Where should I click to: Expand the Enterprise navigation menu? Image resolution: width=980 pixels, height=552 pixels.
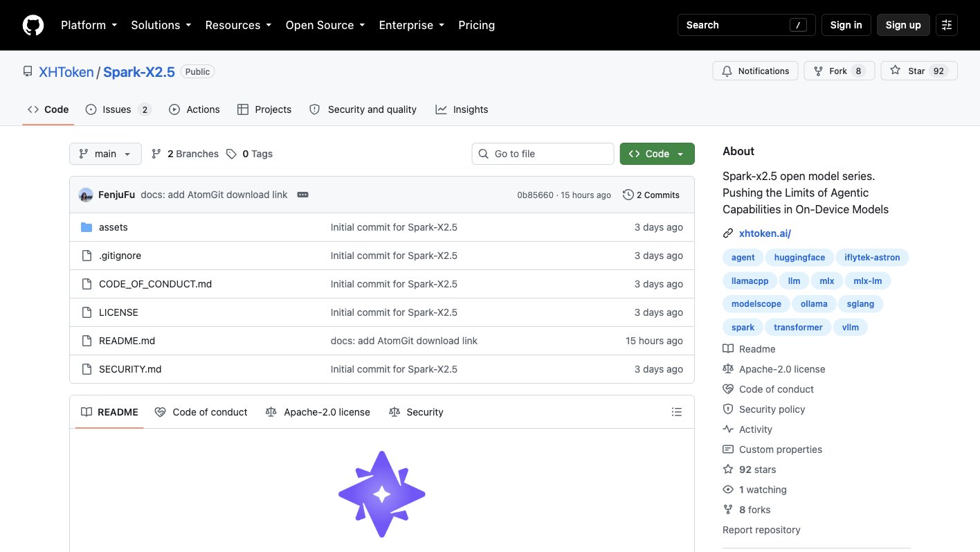coord(412,25)
